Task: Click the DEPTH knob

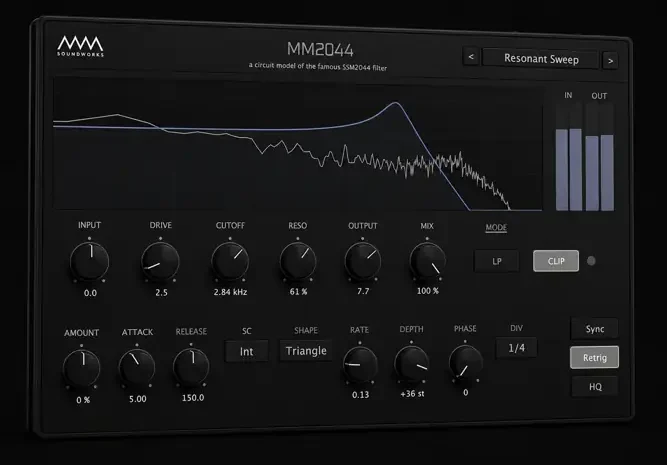Action: click(411, 363)
